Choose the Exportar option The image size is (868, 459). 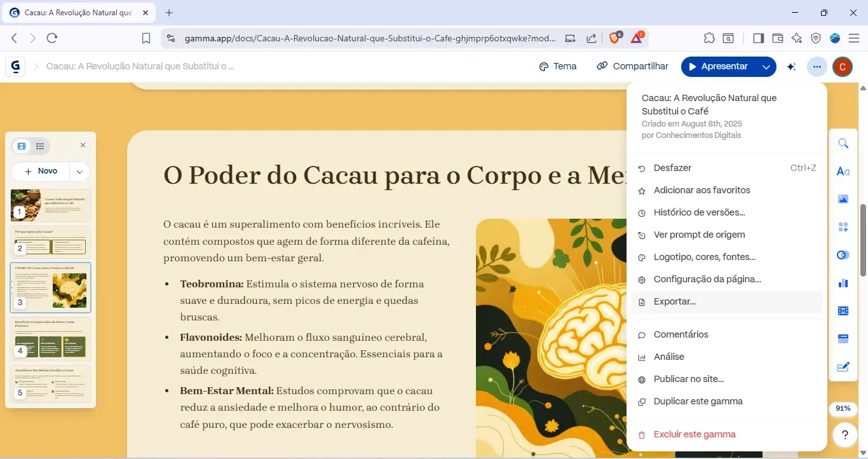pyautogui.click(x=726, y=301)
